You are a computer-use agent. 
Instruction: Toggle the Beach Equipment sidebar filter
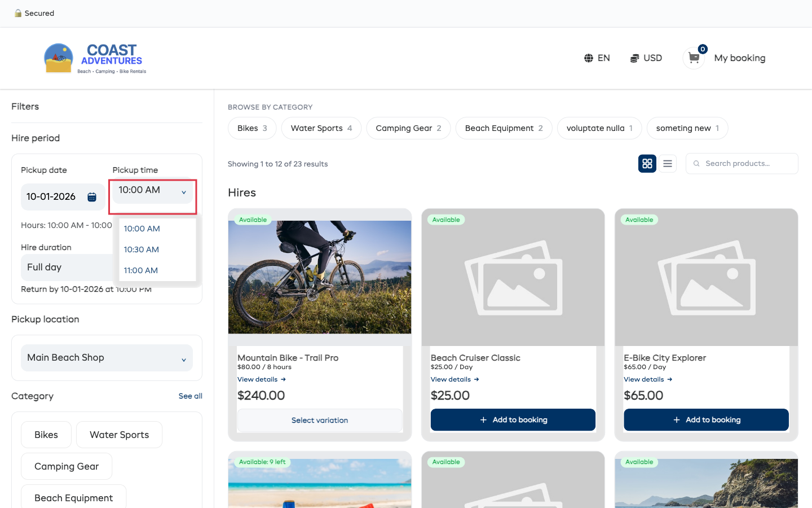[73, 497]
